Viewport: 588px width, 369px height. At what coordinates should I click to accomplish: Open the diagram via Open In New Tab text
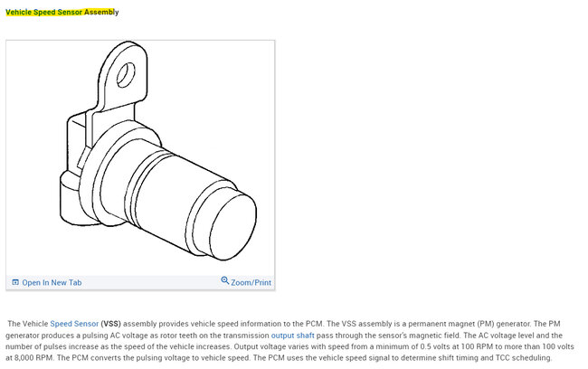(x=52, y=282)
